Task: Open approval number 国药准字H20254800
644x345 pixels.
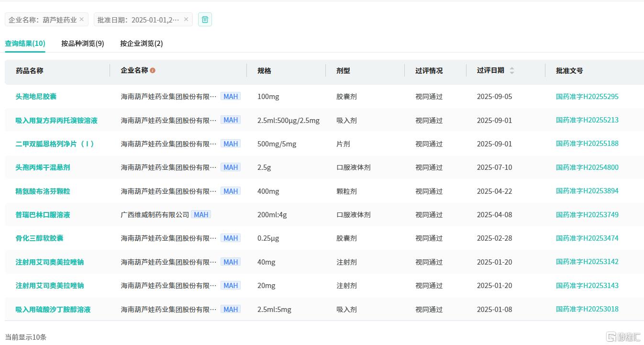Action: pos(587,167)
